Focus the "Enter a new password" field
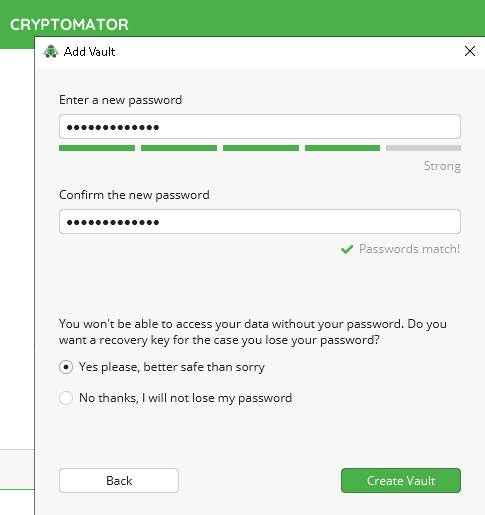Image resolution: width=485 pixels, height=515 pixels. click(x=260, y=127)
